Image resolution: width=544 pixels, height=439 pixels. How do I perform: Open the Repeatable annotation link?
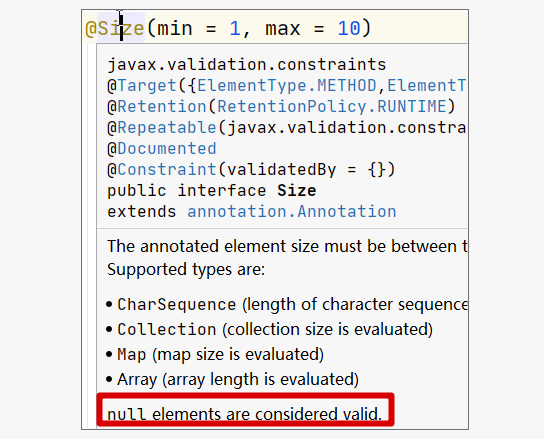pyautogui.click(x=167, y=127)
